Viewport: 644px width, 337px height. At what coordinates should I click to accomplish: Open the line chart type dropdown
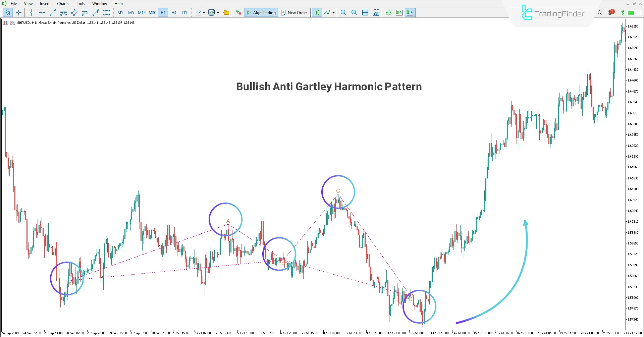click(x=204, y=12)
